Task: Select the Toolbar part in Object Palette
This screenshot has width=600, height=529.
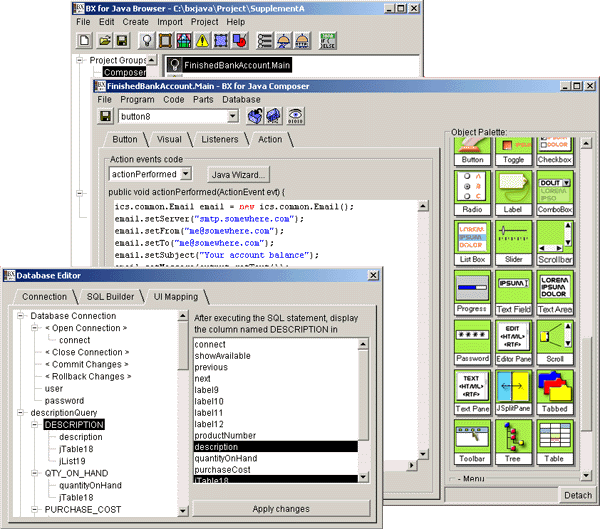Action: tap(473, 442)
